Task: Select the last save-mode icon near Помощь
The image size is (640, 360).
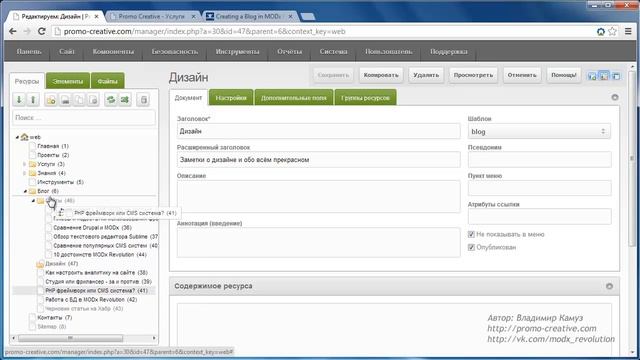Action: tap(616, 76)
